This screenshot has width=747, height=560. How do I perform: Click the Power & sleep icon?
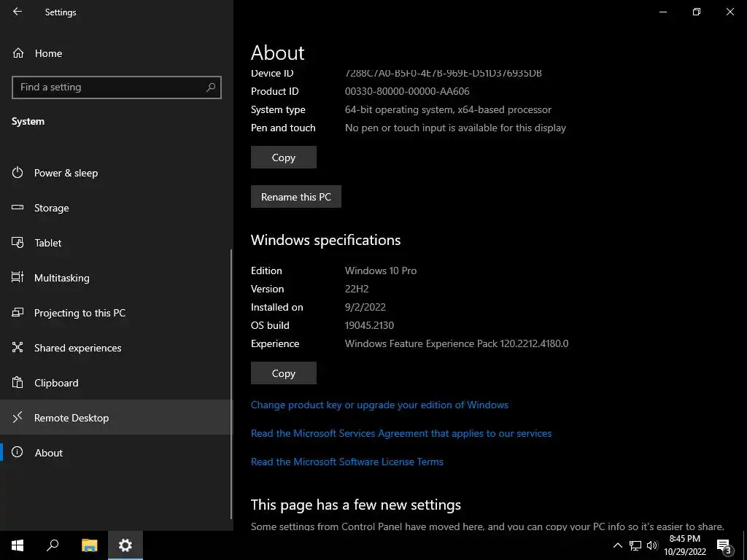[18, 172]
